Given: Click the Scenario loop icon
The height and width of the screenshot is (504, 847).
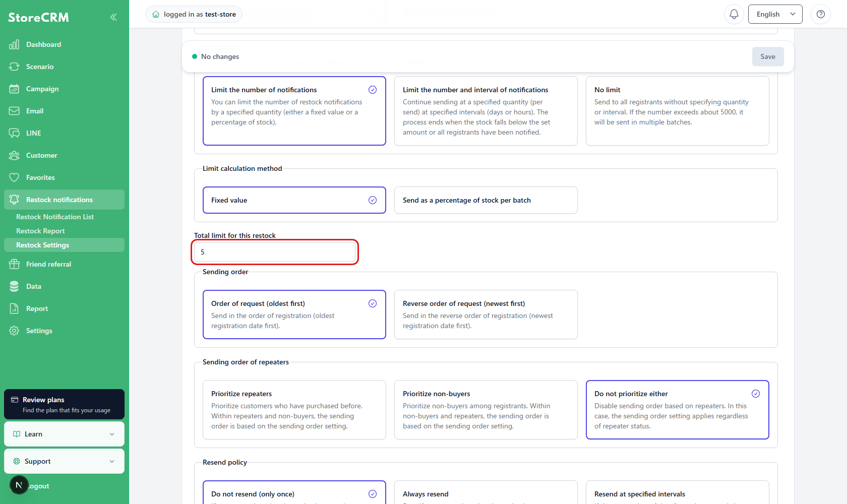Looking at the screenshot, I should tap(14, 67).
